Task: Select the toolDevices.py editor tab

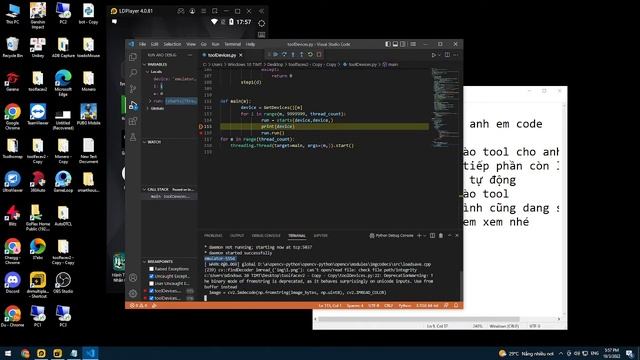Action: [x=222, y=55]
